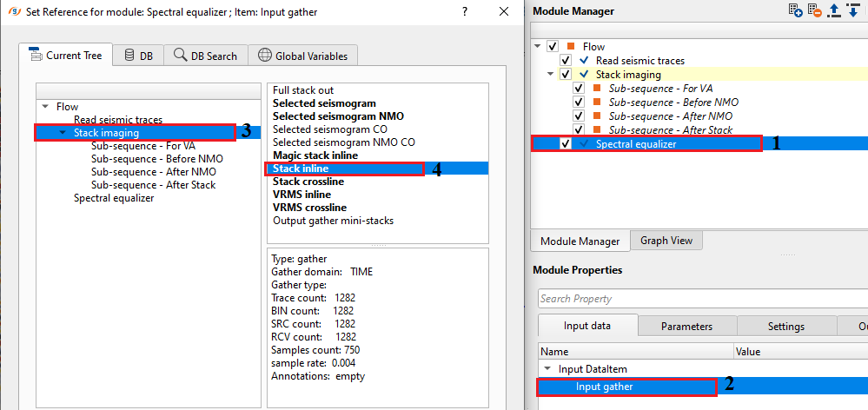Switch to the DB Search tab
The height and width of the screenshot is (410, 868).
205,56
